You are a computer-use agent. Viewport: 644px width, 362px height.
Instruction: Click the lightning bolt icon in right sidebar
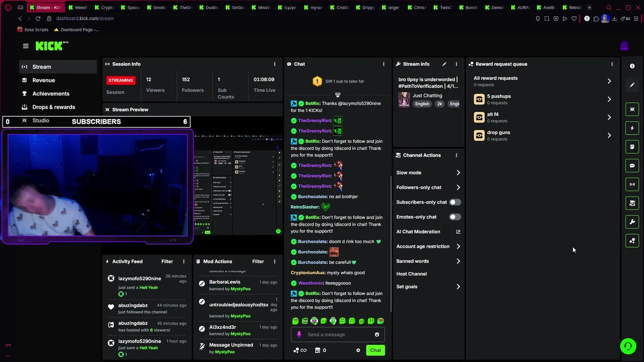pyautogui.click(x=632, y=128)
